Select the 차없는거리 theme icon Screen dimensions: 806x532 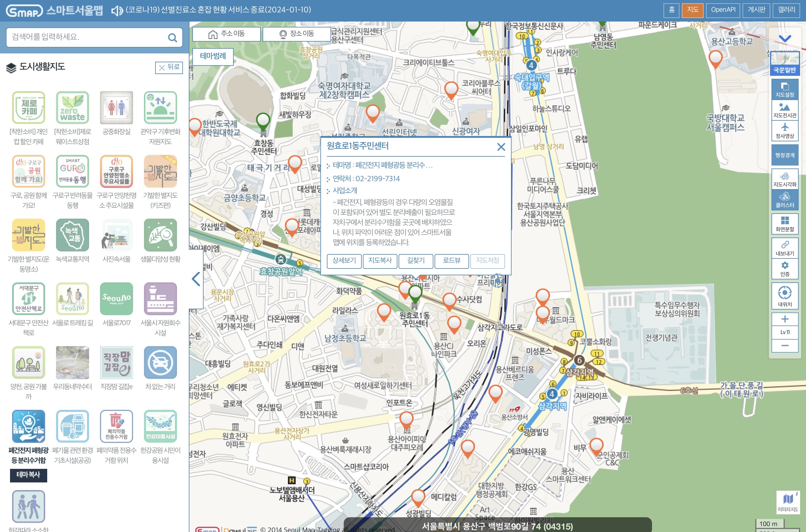pyautogui.click(x=160, y=363)
